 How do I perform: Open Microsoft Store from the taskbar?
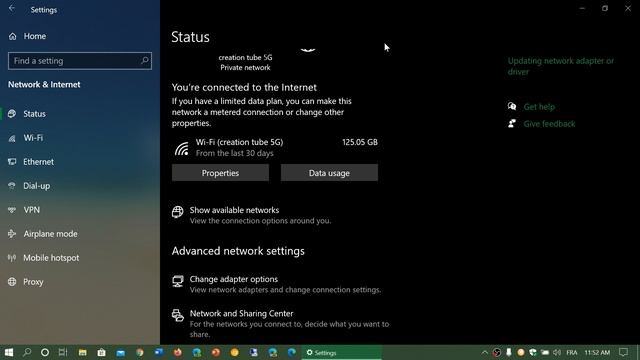[101, 352]
